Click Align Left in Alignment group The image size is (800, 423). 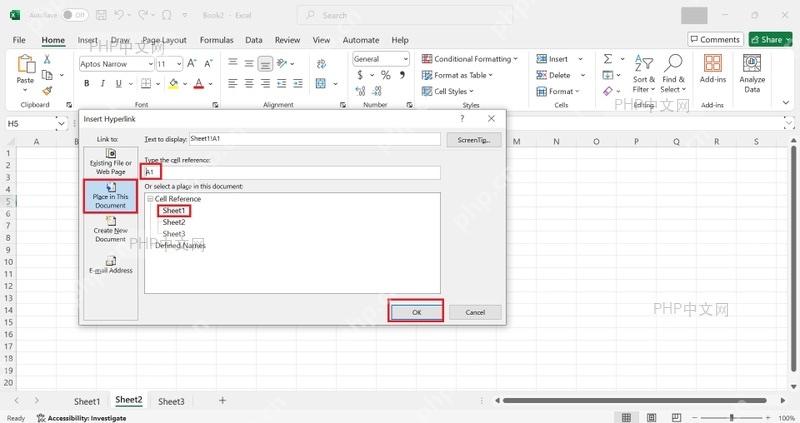(233, 83)
